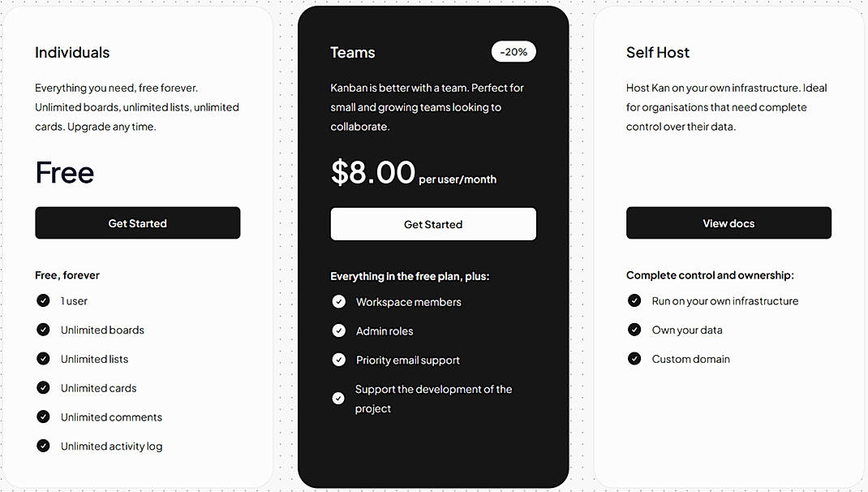Click the -20% discount badge
This screenshot has height=492, width=868.
(x=513, y=52)
